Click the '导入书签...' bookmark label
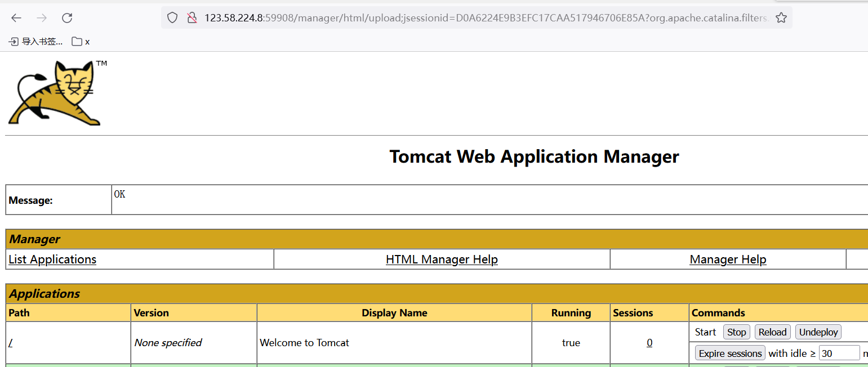Viewport: 868px width, 367px height. point(42,42)
